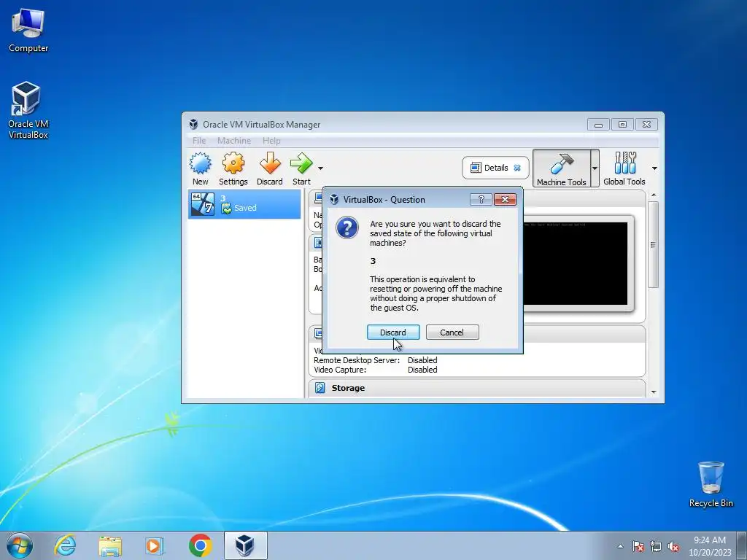
Task: Open the Machine menu
Action: click(x=234, y=141)
